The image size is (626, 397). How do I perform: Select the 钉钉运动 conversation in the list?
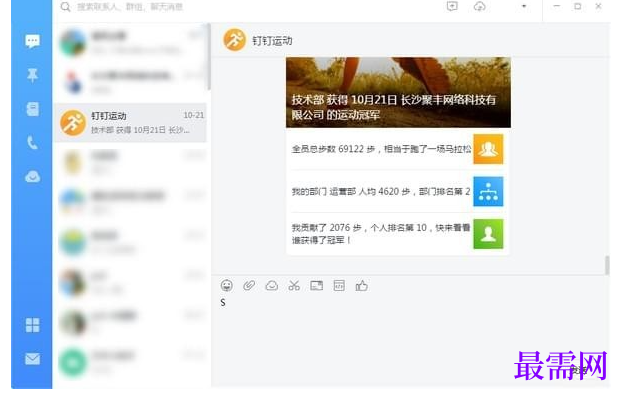131,123
